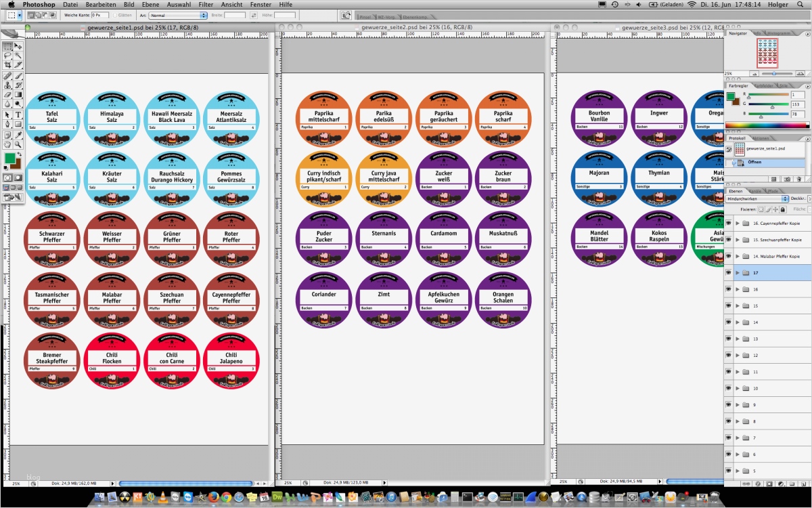Switch to the Histogramm tab
Image resolution: width=812 pixels, height=508 pixels.
click(780, 33)
